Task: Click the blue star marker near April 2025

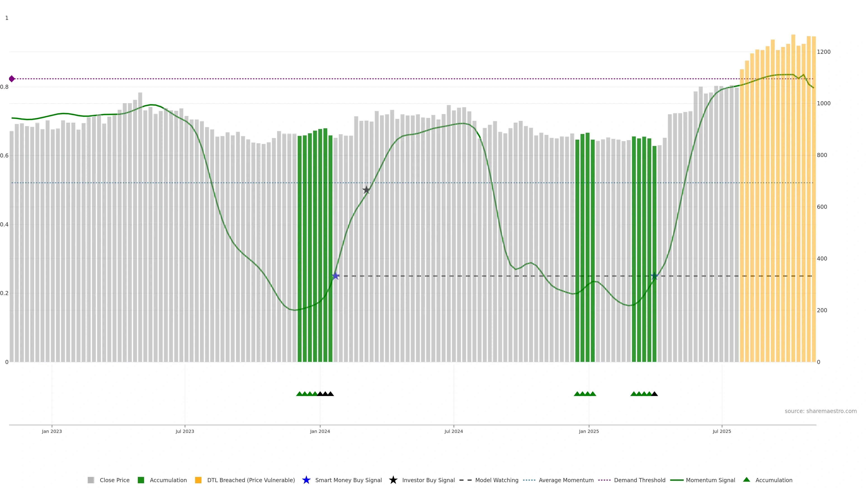Action: (x=654, y=276)
